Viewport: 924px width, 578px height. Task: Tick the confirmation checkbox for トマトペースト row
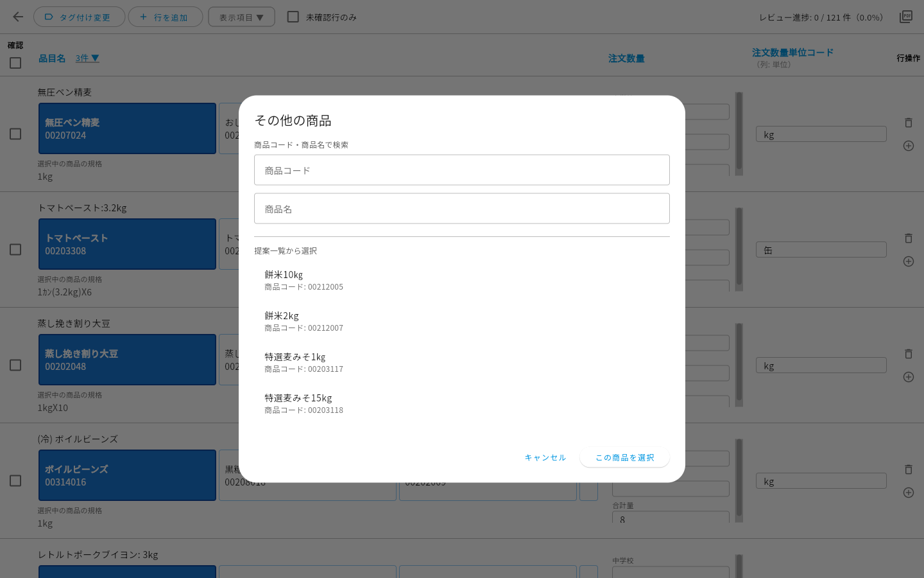click(15, 249)
